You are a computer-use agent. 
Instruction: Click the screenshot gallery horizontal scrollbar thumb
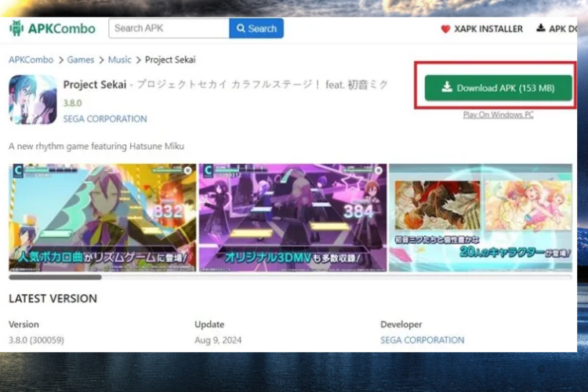coord(55,278)
